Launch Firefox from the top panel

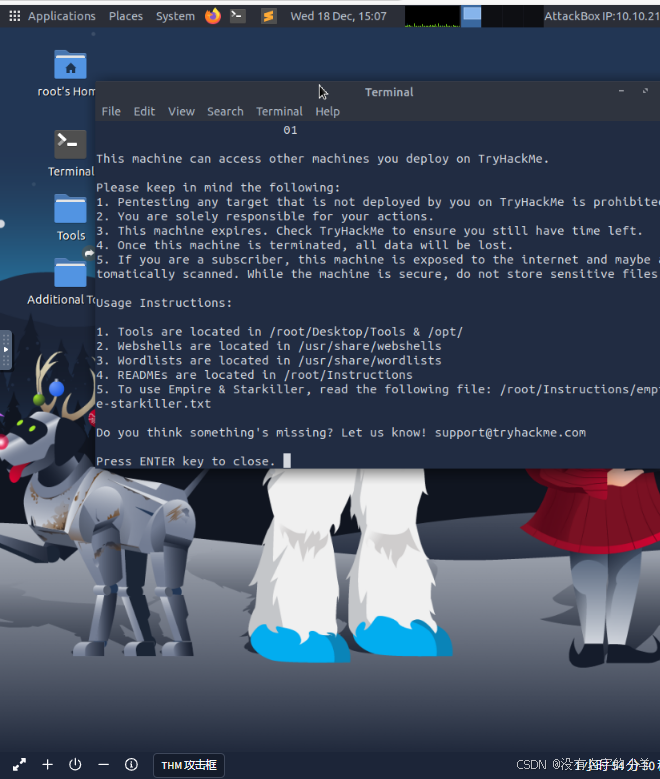tap(213, 16)
